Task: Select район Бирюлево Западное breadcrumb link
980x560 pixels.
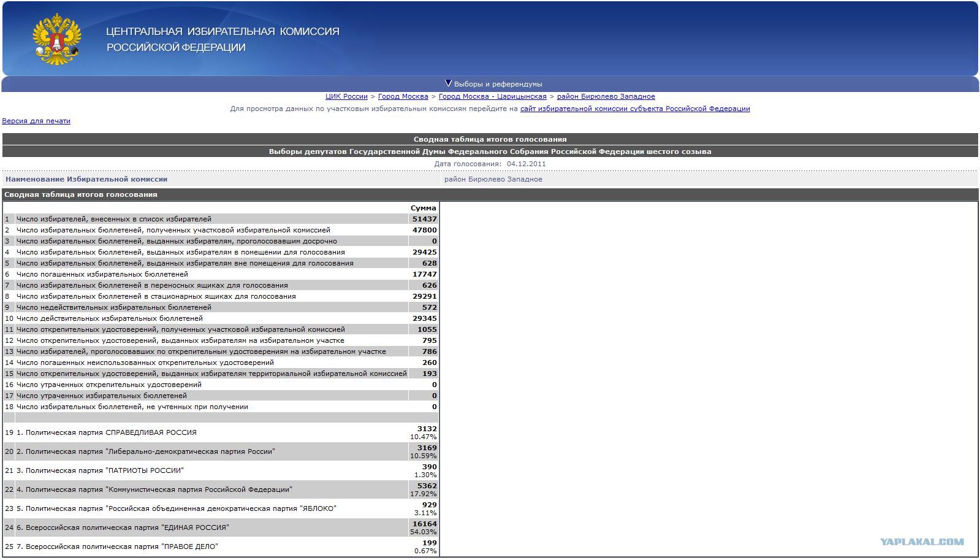Action: click(606, 96)
